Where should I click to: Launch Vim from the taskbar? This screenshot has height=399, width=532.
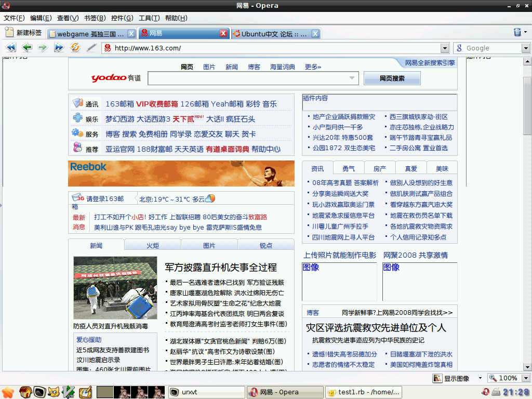69,392
